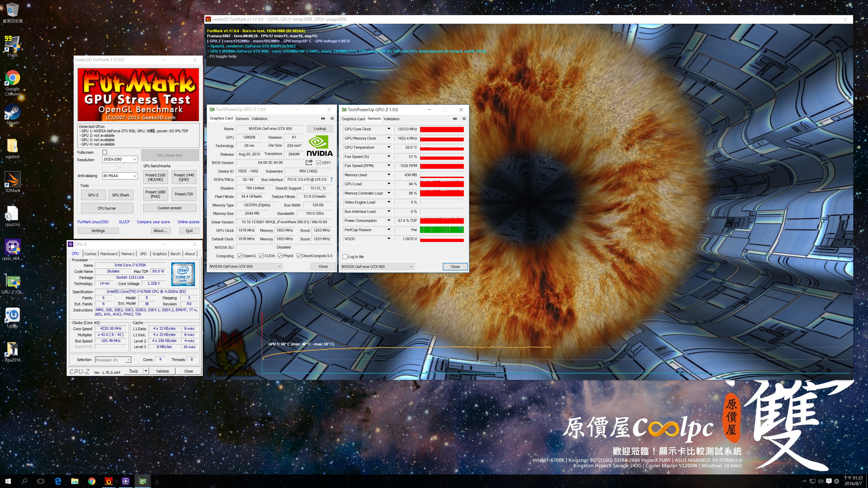
Task: Toggle the OpenCL computing checkbox
Action: (x=240, y=256)
